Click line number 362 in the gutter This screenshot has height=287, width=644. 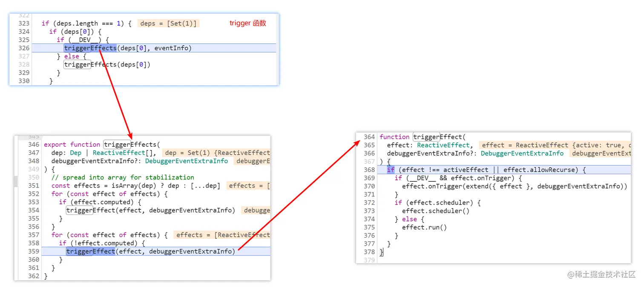pyautogui.click(x=34, y=276)
